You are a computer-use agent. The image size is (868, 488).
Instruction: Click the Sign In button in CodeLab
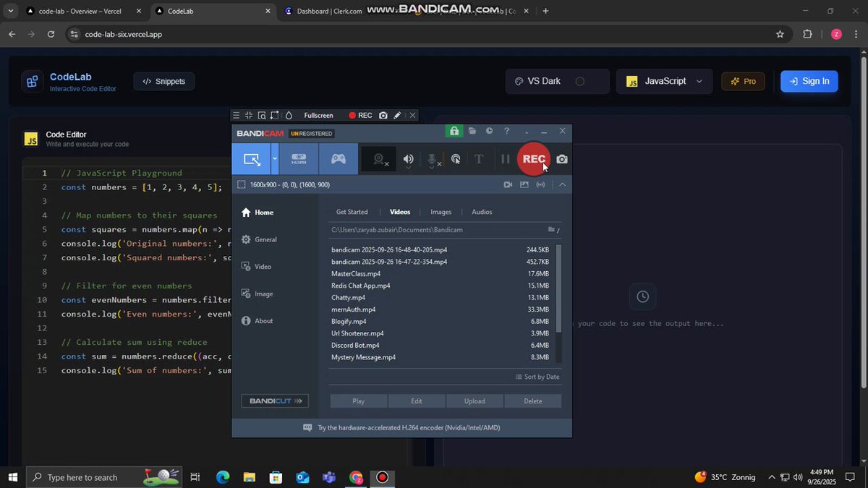tap(809, 81)
